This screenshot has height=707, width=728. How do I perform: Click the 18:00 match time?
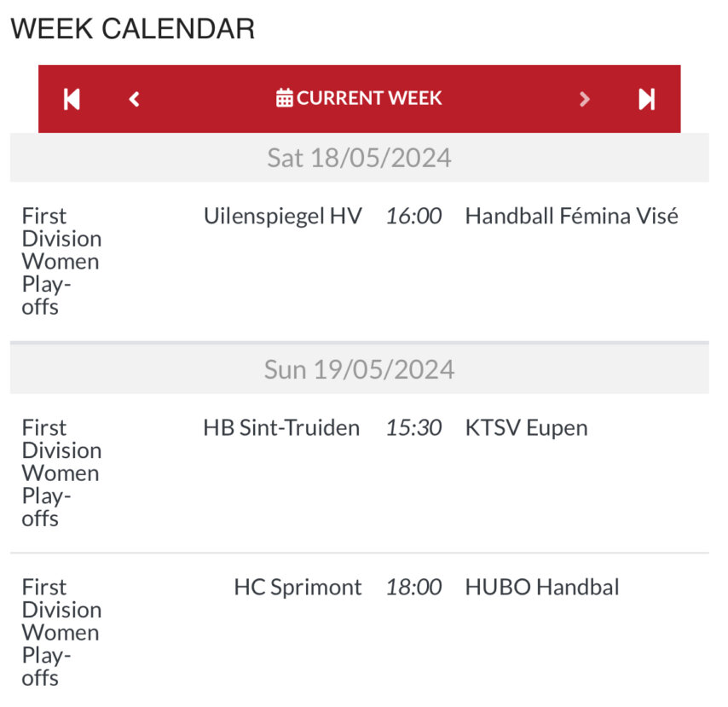point(413,587)
